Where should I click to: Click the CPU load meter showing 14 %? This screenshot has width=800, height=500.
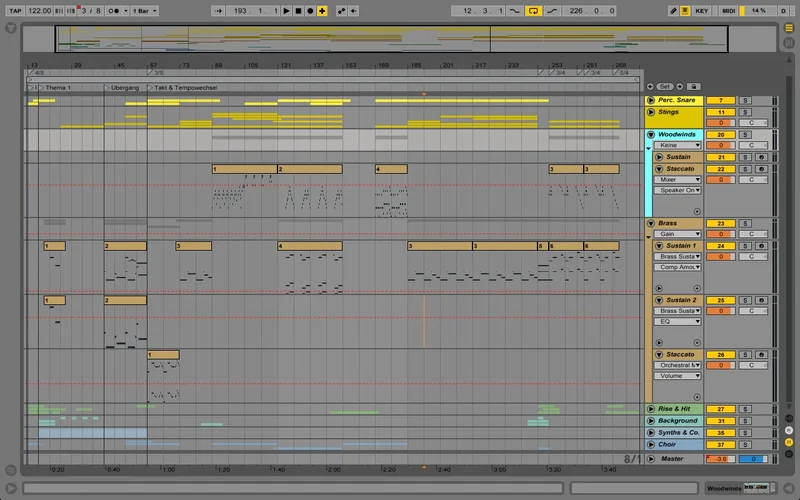(x=757, y=11)
